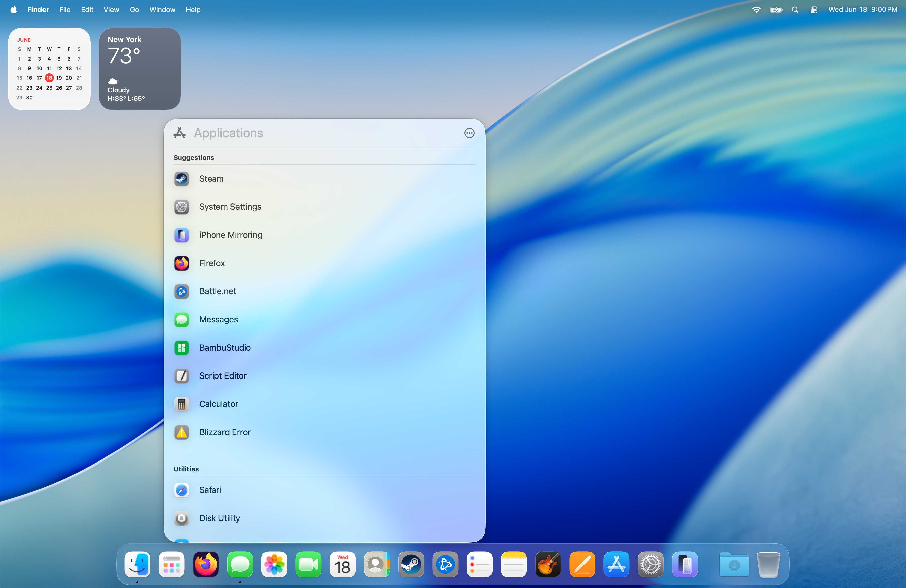
Task: Open Launchpad apps icon in Dock
Action: [171, 564]
